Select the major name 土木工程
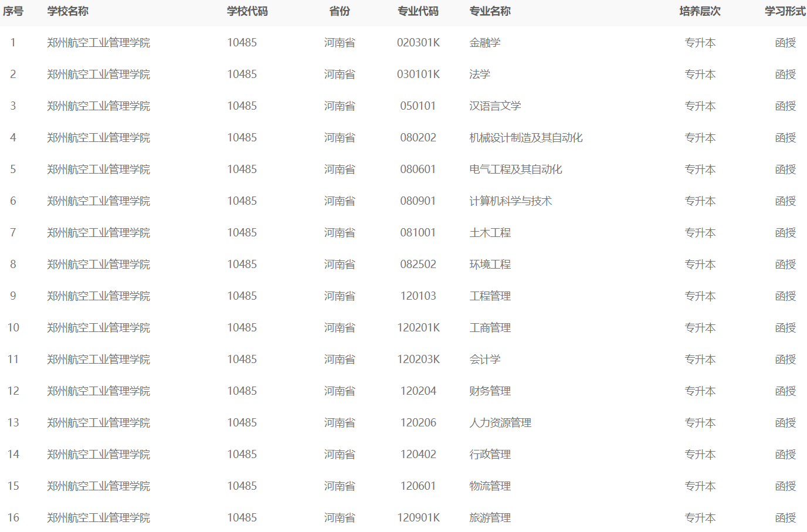 coord(490,233)
